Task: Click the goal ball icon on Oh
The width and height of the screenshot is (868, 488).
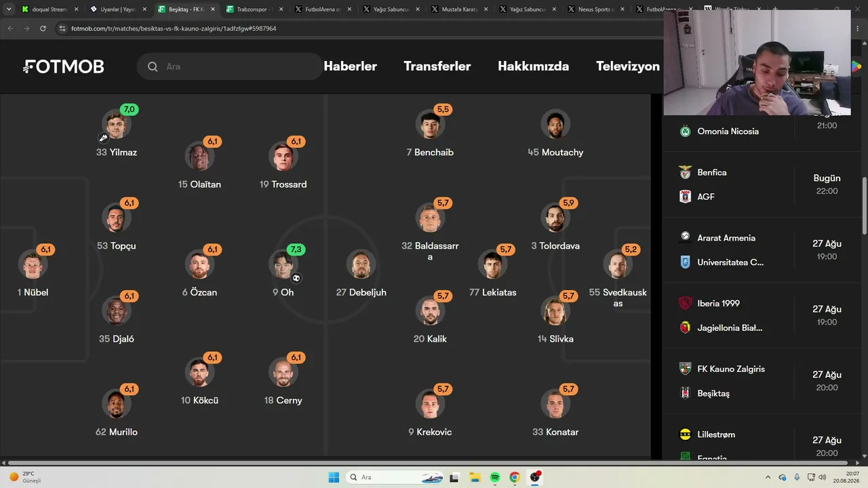Action: click(x=296, y=278)
